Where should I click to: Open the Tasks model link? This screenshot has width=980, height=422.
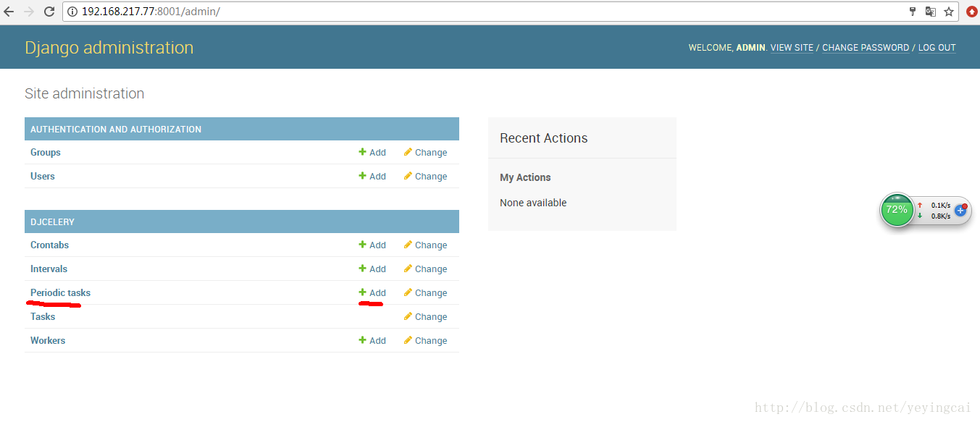tap(43, 316)
